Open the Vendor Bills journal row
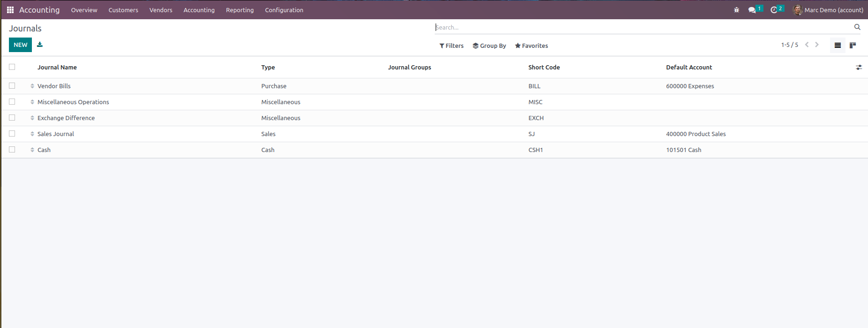The height and width of the screenshot is (328, 868). tap(434, 86)
